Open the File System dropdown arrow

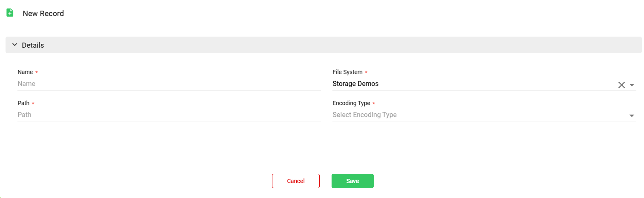tap(632, 85)
